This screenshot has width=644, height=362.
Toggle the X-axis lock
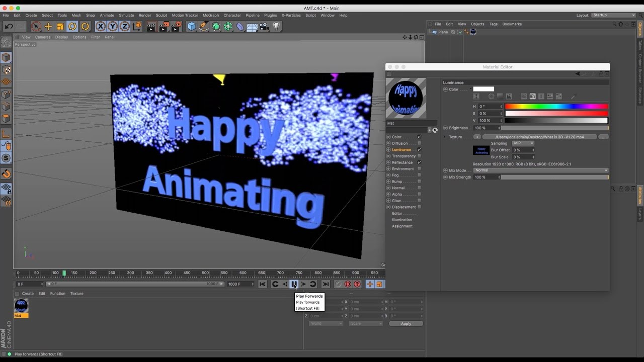click(101, 26)
